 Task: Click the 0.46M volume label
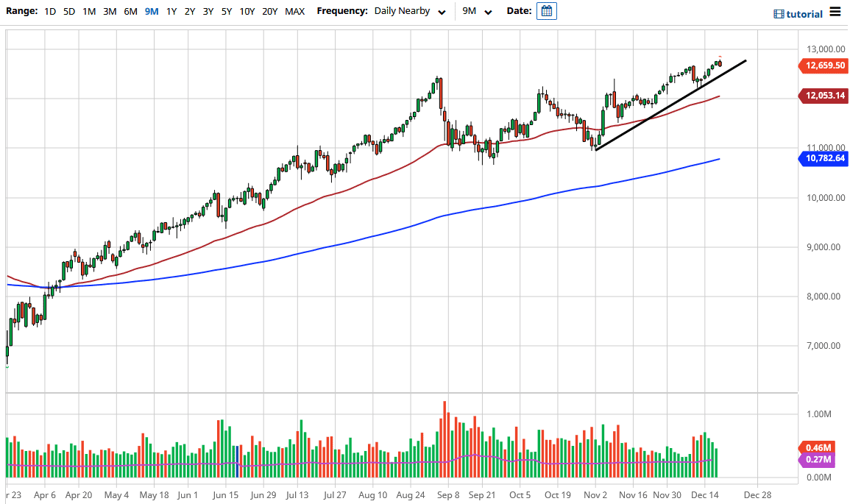pos(818,447)
